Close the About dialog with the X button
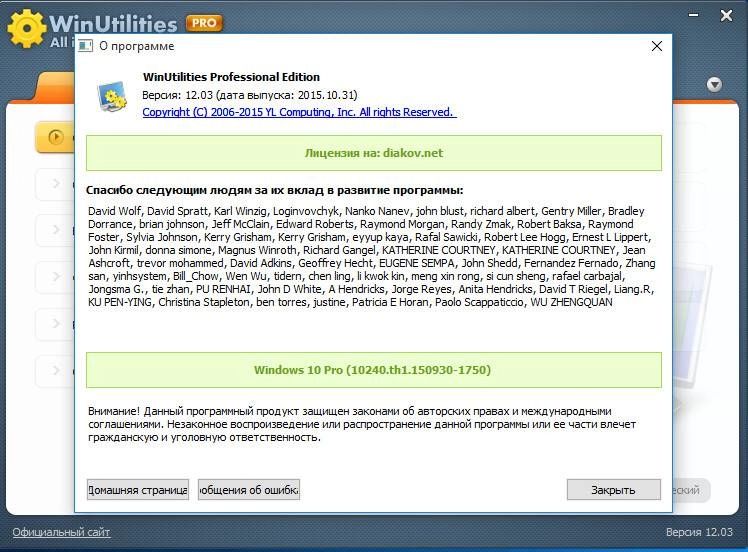The width and height of the screenshot is (748, 552). pos(656,46)
